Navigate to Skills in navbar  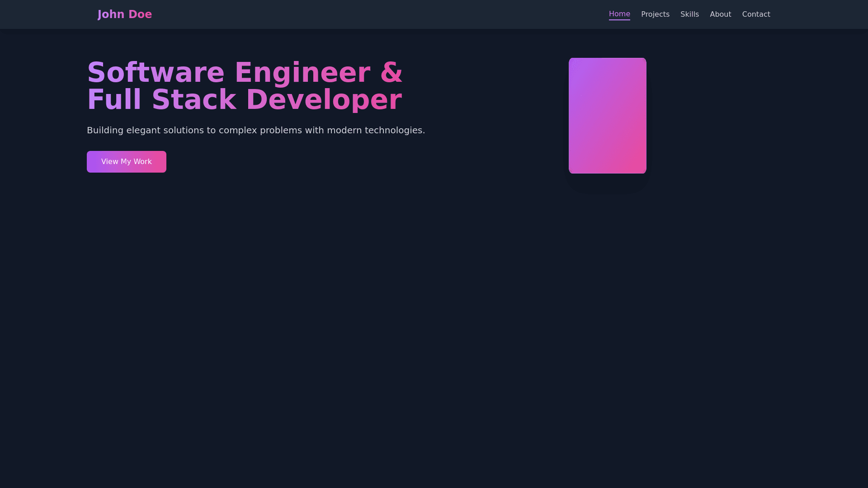[689, 14]
